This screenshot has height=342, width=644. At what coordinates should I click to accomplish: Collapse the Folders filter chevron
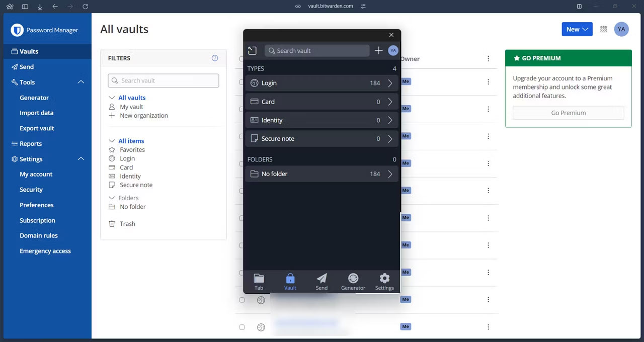tap(112, 198)
